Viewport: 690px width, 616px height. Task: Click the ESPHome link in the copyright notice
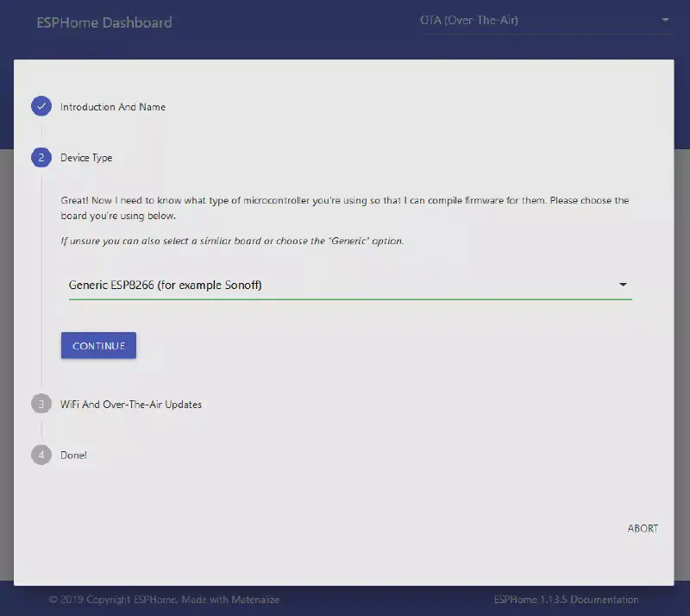[155, 600]
